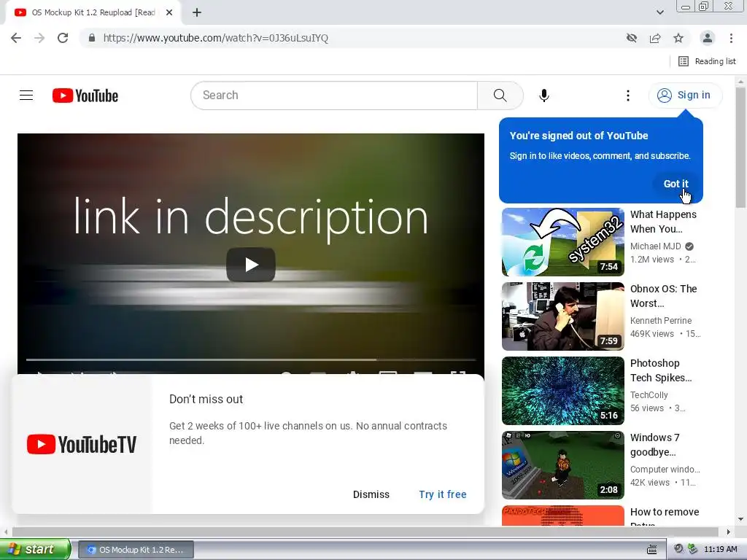Click the browser forward arrow

click(x=39, y=38)
